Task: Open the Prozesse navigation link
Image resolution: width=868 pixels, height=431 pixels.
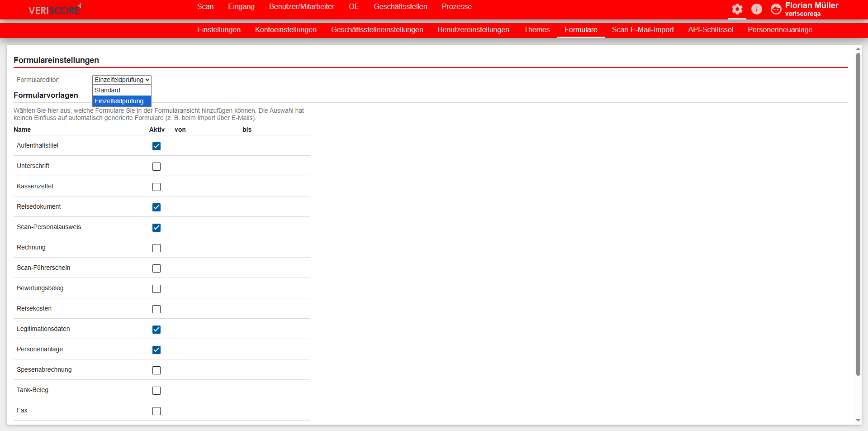Action: [456, 7]
